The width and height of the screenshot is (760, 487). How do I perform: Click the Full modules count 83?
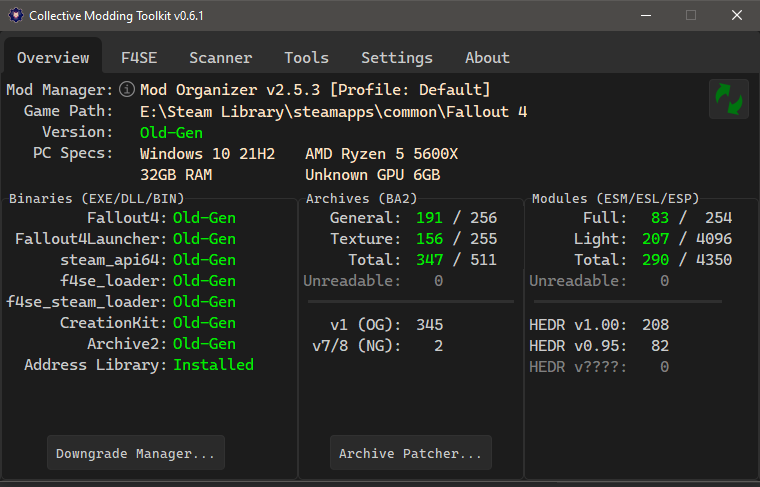click(x=660, y=218)
